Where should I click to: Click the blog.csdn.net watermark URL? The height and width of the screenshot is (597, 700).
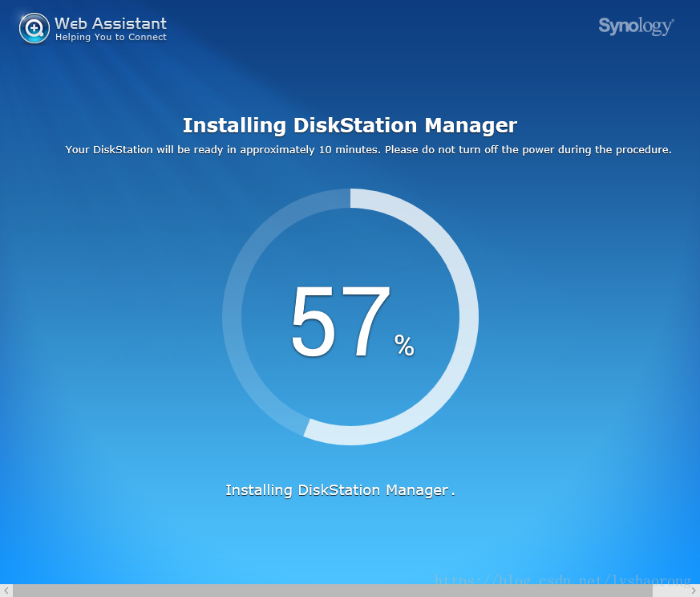[x=561, y=579]
